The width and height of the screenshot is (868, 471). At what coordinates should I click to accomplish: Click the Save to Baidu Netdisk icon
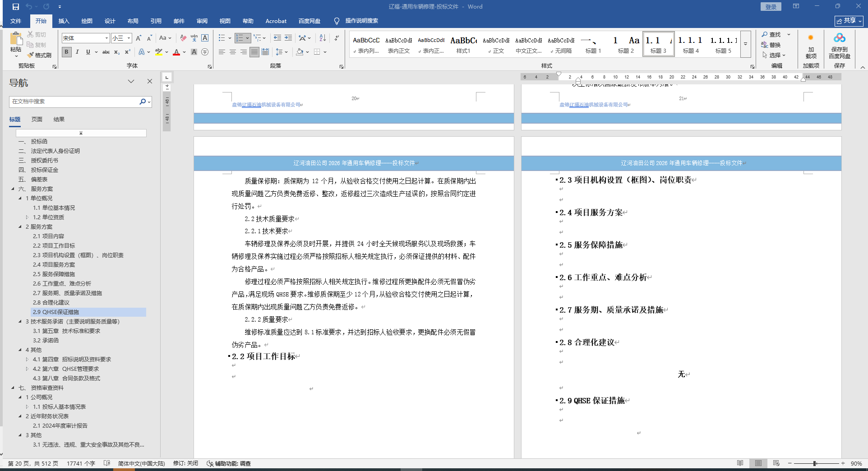pos(840,38)
